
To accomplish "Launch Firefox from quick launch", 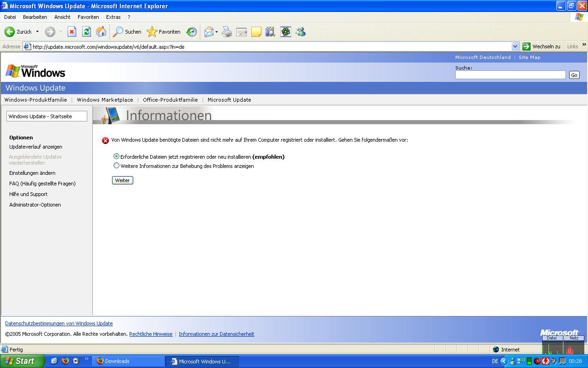I will (x=65, y=361).
